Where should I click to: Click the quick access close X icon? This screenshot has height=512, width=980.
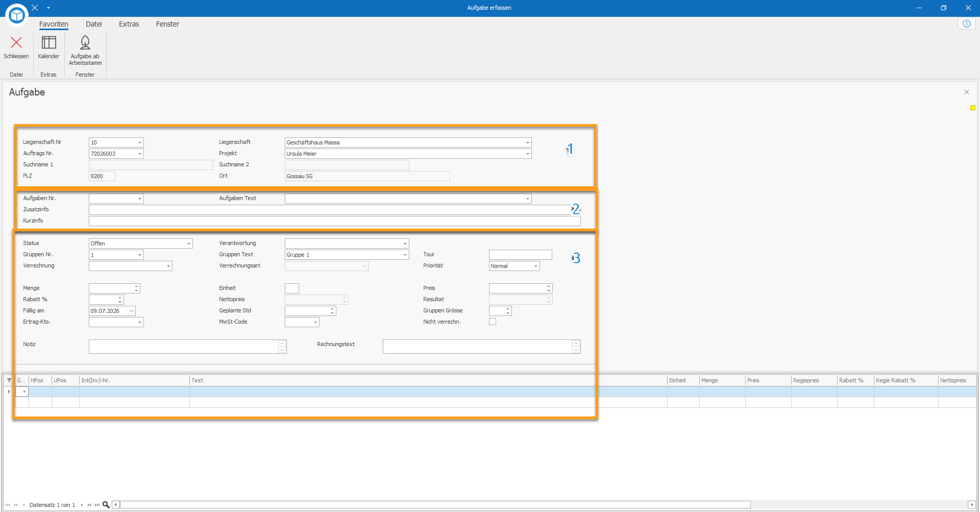coord(35,8)
